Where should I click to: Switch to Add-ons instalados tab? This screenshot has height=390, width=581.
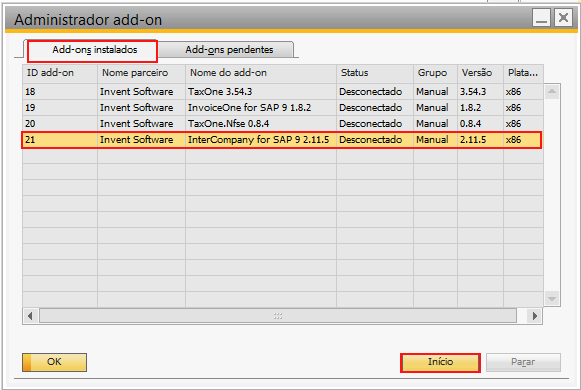(93, 50)
